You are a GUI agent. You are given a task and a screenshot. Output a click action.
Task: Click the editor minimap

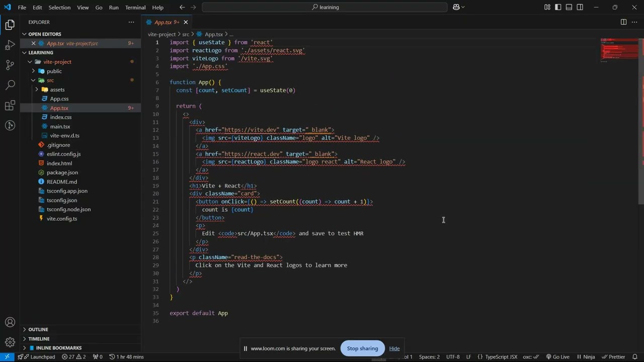[619, 50]
